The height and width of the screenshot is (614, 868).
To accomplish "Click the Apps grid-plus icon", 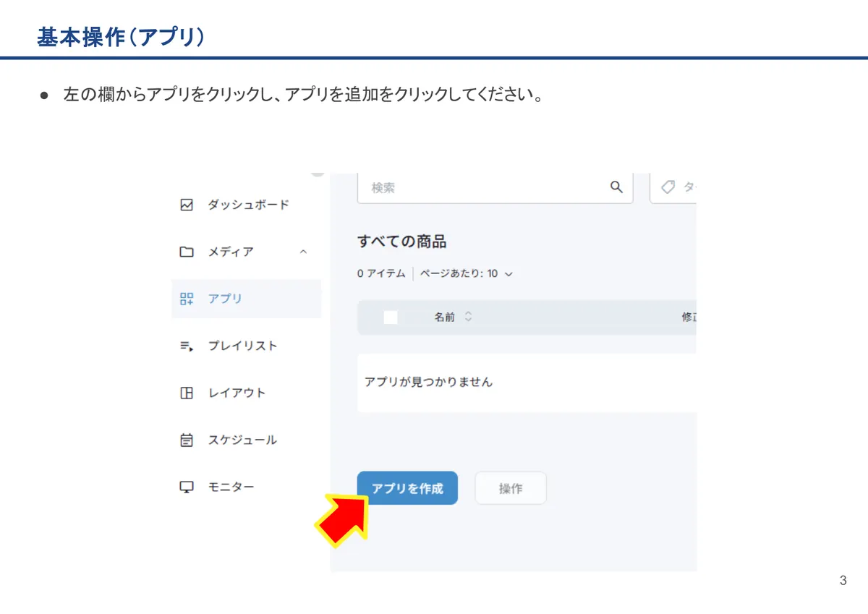I will [187, 299].
